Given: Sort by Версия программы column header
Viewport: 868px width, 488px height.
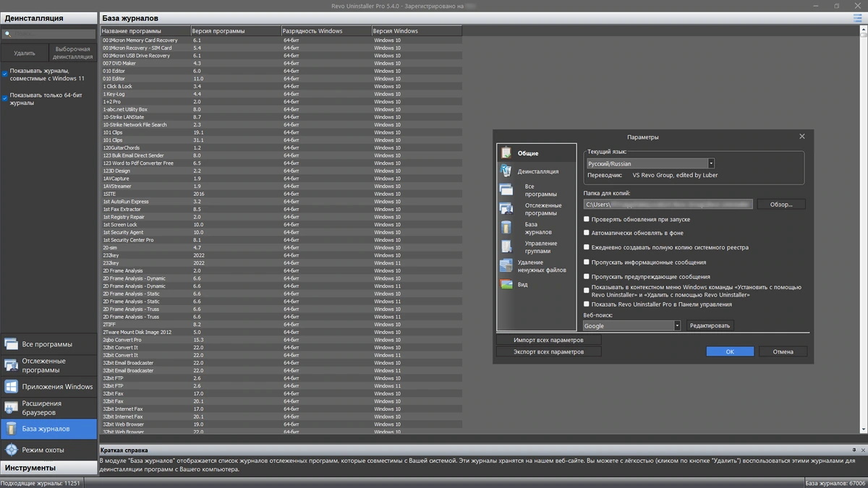Looking at the screenshot, I should point(236,31).
